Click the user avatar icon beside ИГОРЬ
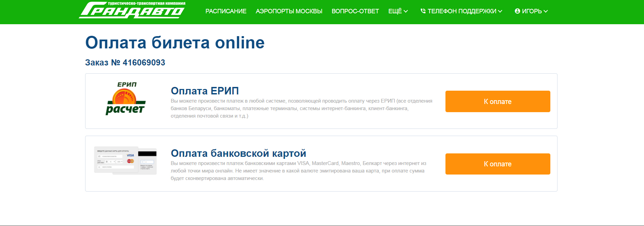The height and width of the screenshot is (226, 644). click(x=517, y=11)
